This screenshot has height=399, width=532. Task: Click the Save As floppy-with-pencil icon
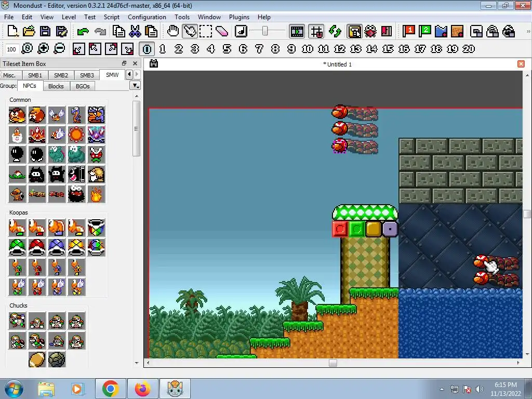(x=61, y=32)
